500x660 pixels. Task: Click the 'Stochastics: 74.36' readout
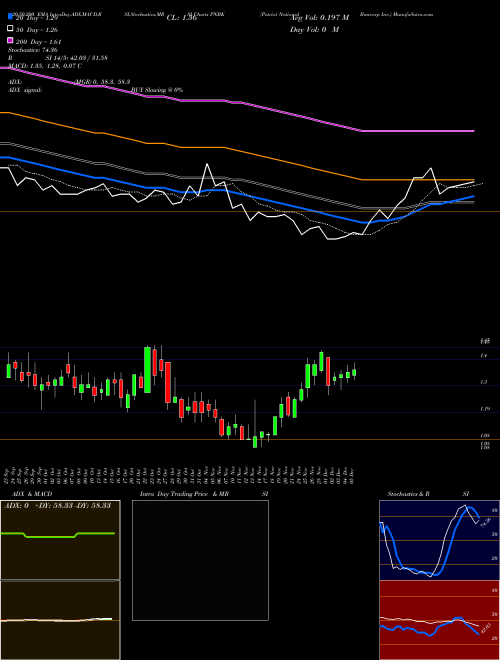pos(32,50)
